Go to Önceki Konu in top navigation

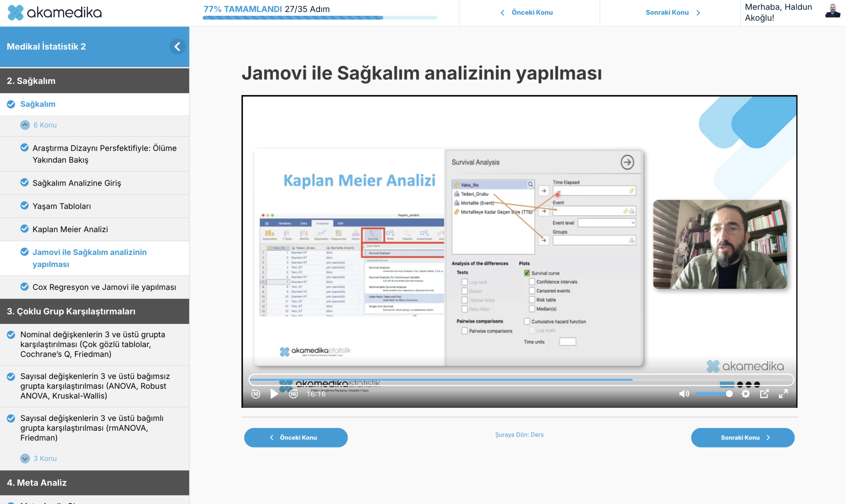[527, 13]
